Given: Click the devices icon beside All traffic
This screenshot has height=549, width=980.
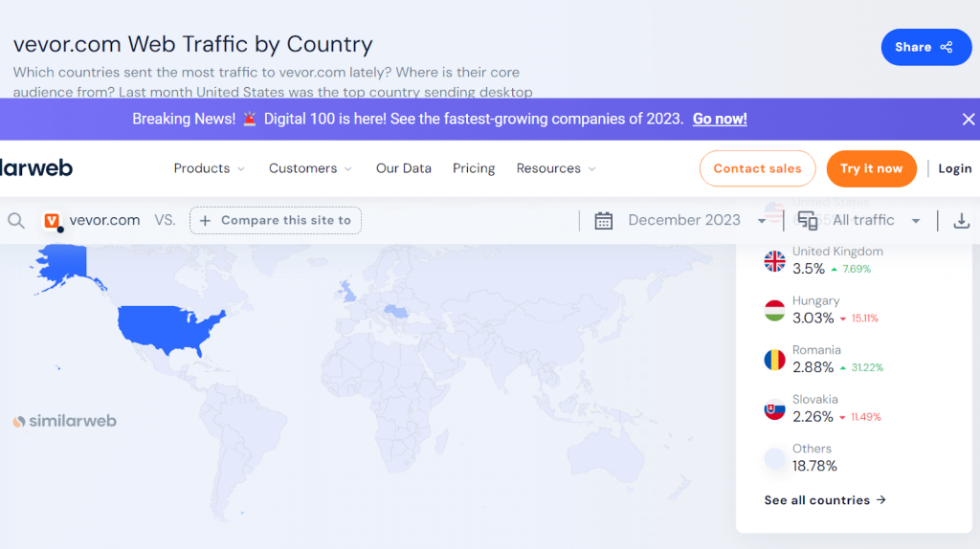Looking at the screenshot, I should click(x=808, y=221).
